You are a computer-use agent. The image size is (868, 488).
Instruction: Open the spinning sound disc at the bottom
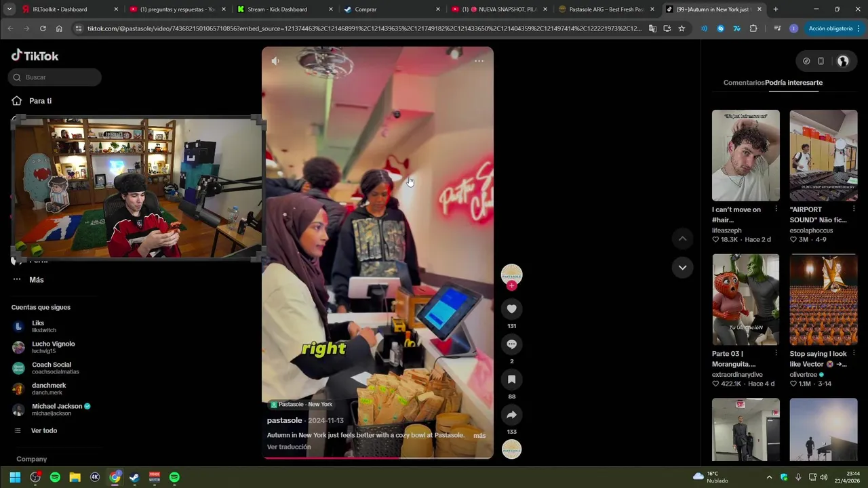(x=511, y=449)
